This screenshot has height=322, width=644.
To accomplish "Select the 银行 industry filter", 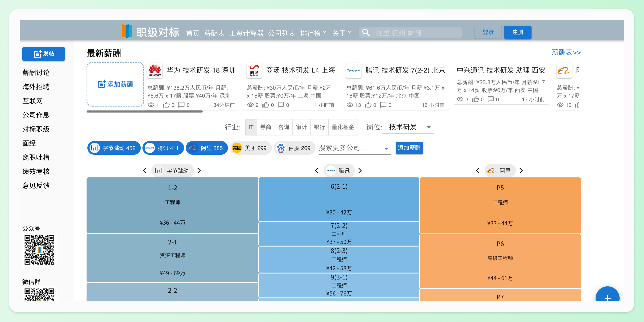I will point(319,127).
